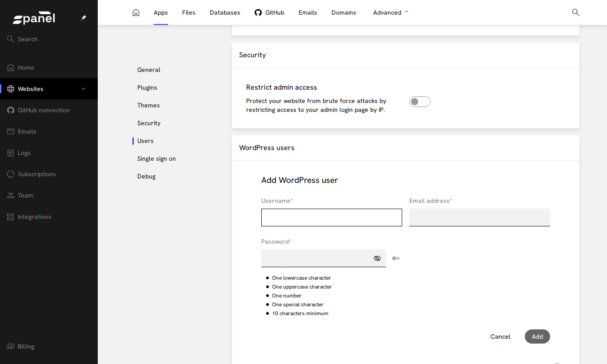Focus the Email address field

click(x=479, y=218)
